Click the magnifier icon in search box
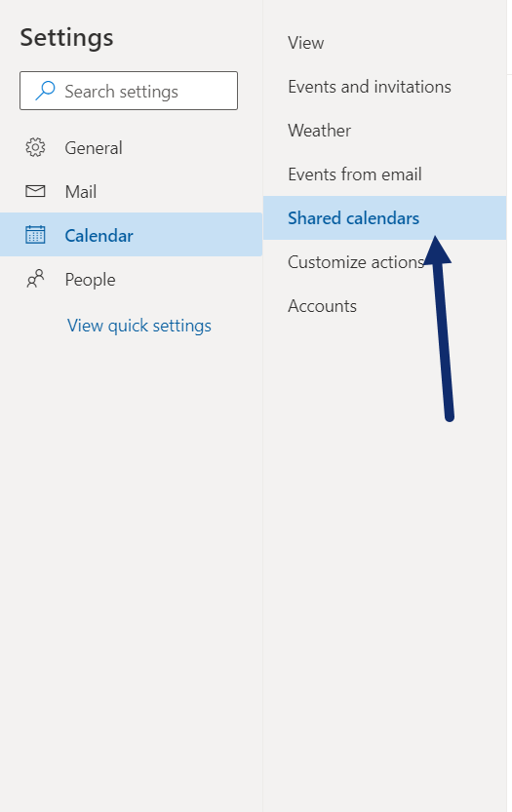 (45, 91)
